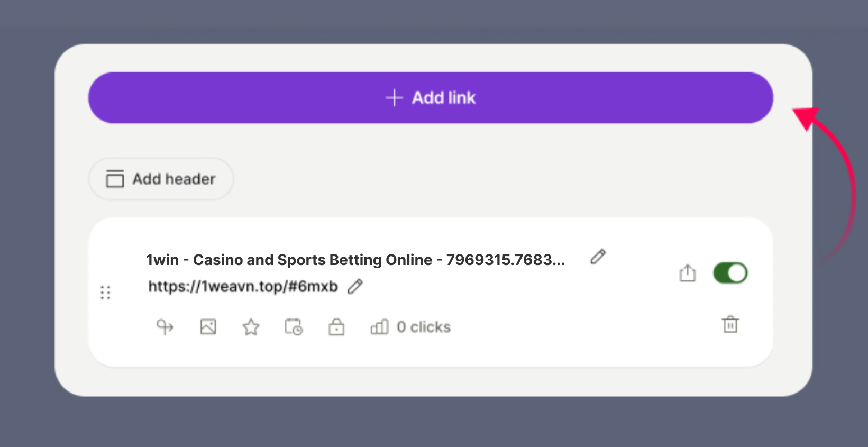Edit link title using the pencil icon
Screen dimensions: 868x447
598,257
